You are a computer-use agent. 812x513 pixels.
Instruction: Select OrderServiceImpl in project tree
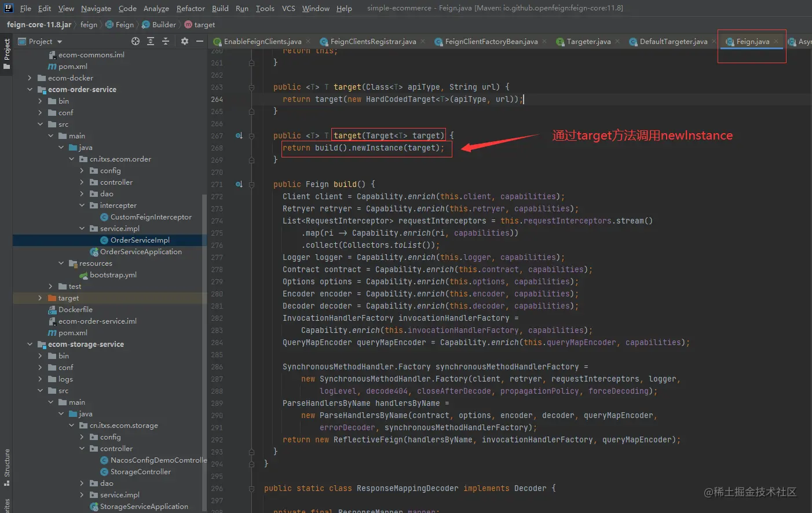140,240
